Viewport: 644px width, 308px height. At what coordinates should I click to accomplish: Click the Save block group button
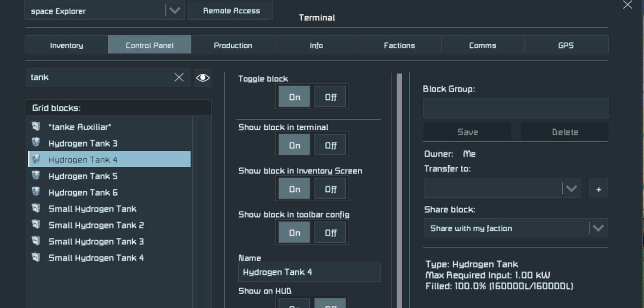[x=467, y=132]
